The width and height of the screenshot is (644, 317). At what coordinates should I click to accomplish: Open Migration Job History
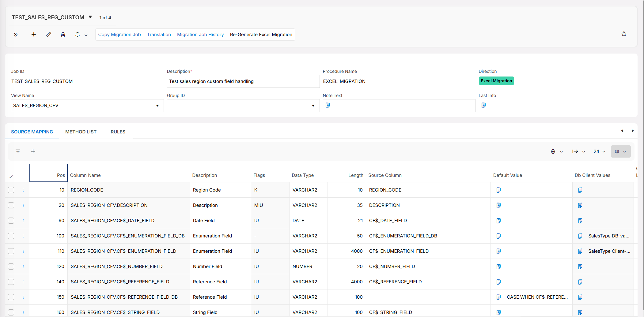tap(200, 35)
